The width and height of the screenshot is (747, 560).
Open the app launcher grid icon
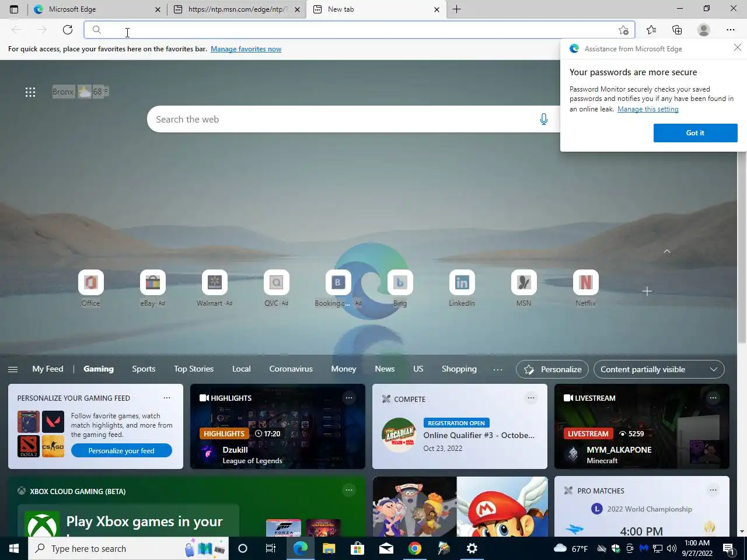30,92
